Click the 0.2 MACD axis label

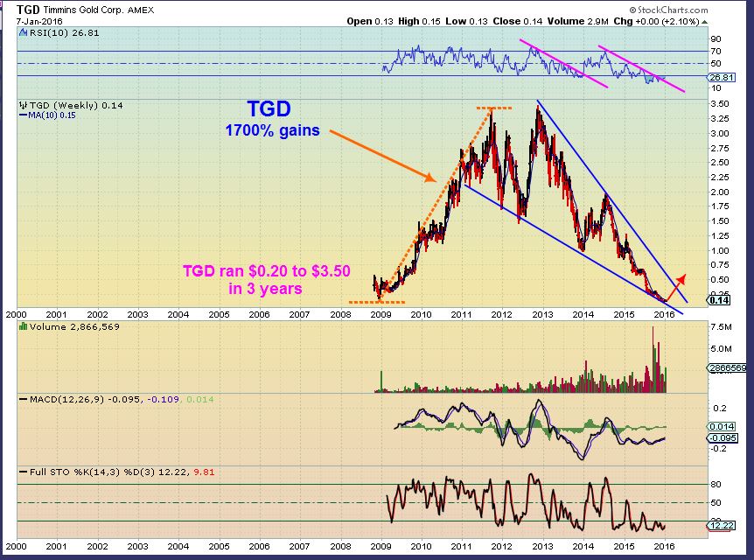click(720, 409)
